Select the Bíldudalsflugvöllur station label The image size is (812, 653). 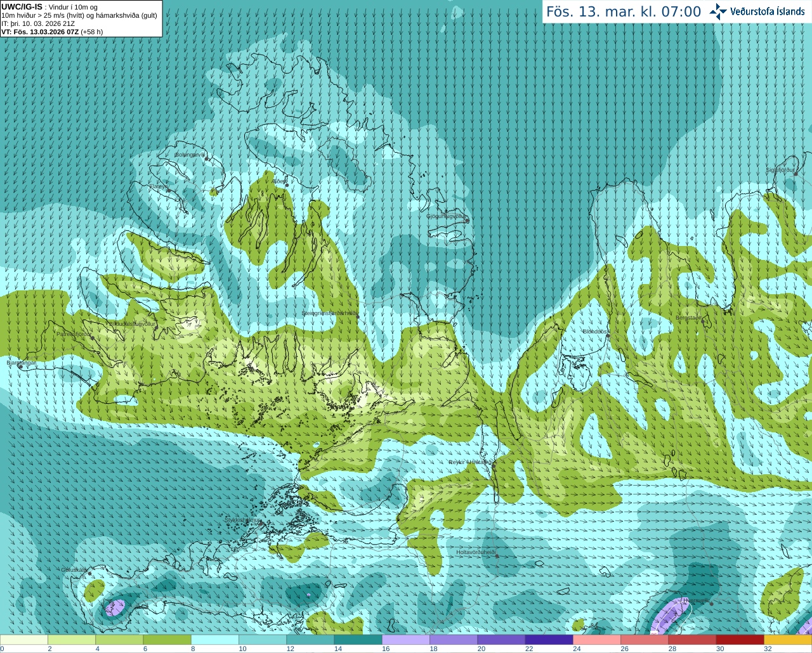132,323
